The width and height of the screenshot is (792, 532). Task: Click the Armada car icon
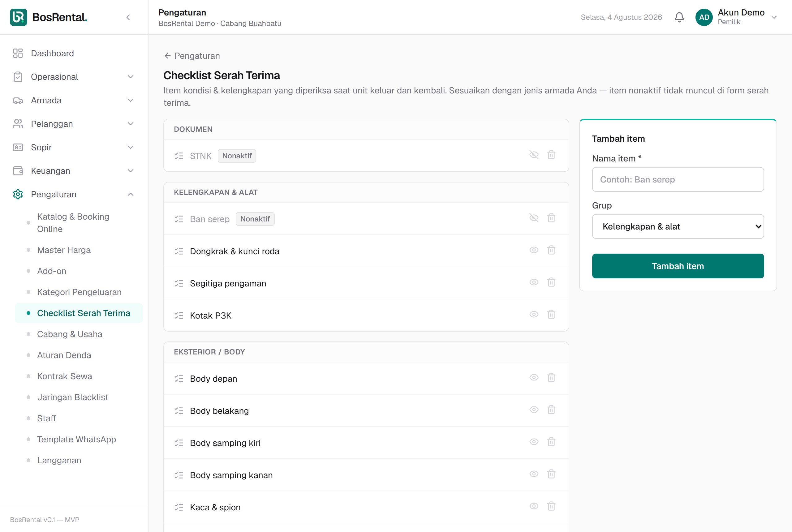(x=18, y=101)
